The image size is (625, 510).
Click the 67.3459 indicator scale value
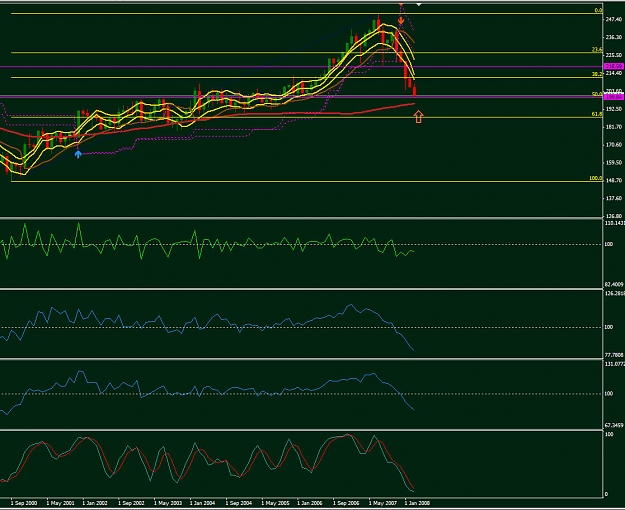(x=615, y=425)
